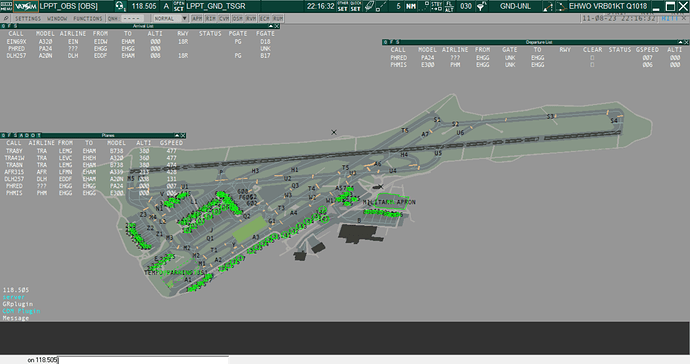Click the QNH value field
Image resolution: width=690 pixels, height=364 pixels.
pos(132,18)
